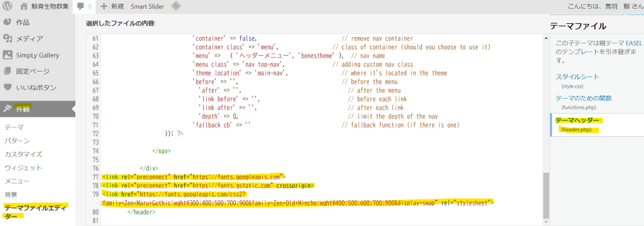Viewport: 644px width, 226px height.
Task: Go to テーマ submenu
Action: (x=14, y=127)
